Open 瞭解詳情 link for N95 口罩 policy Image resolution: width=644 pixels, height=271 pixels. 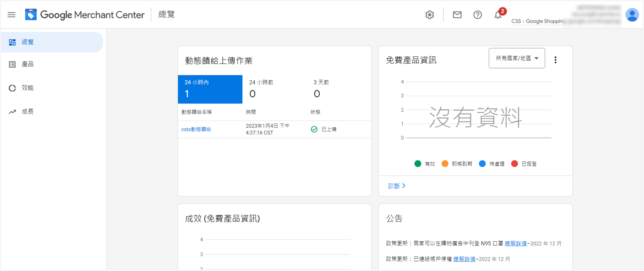515,244
